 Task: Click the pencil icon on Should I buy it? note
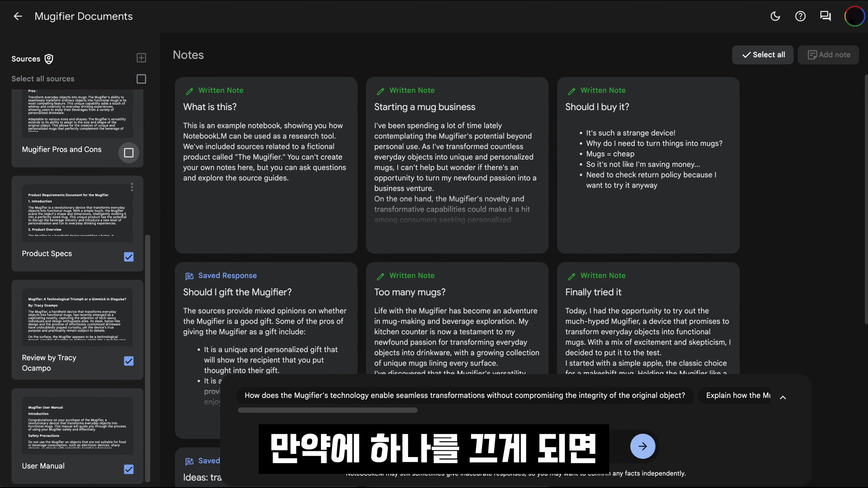[572, 91]
